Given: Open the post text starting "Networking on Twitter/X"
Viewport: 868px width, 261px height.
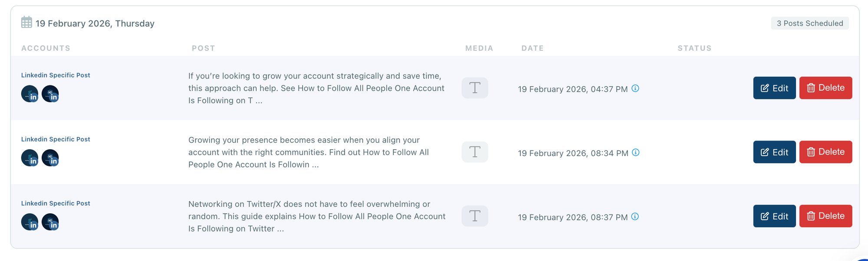Looking at the screenshot, I should [317, 216].
